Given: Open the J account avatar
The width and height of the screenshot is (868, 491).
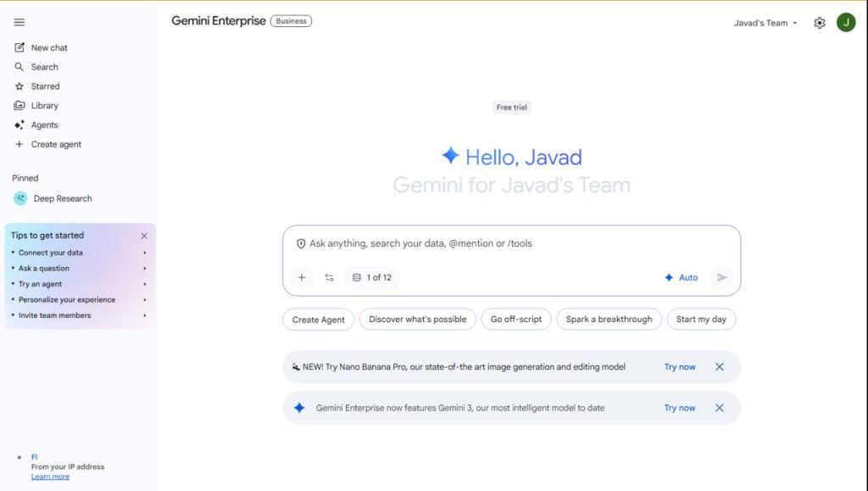Looking at the screenshot, I should pos(845,23).
